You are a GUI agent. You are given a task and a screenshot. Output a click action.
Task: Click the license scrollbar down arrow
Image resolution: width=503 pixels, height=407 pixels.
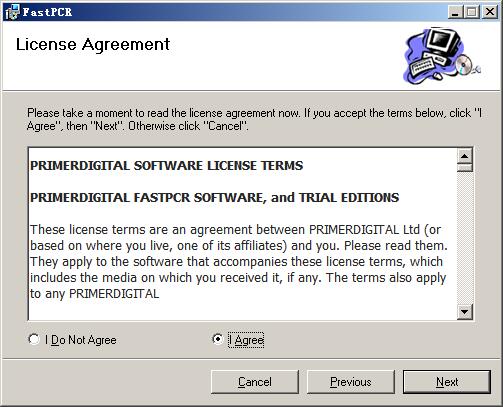tap(465, 312)
